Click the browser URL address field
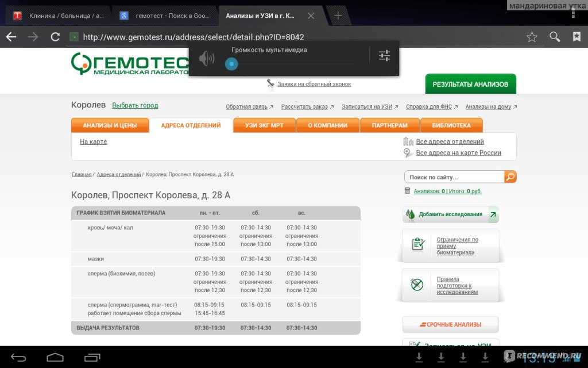The image size is (588, 368). point(193,37)
